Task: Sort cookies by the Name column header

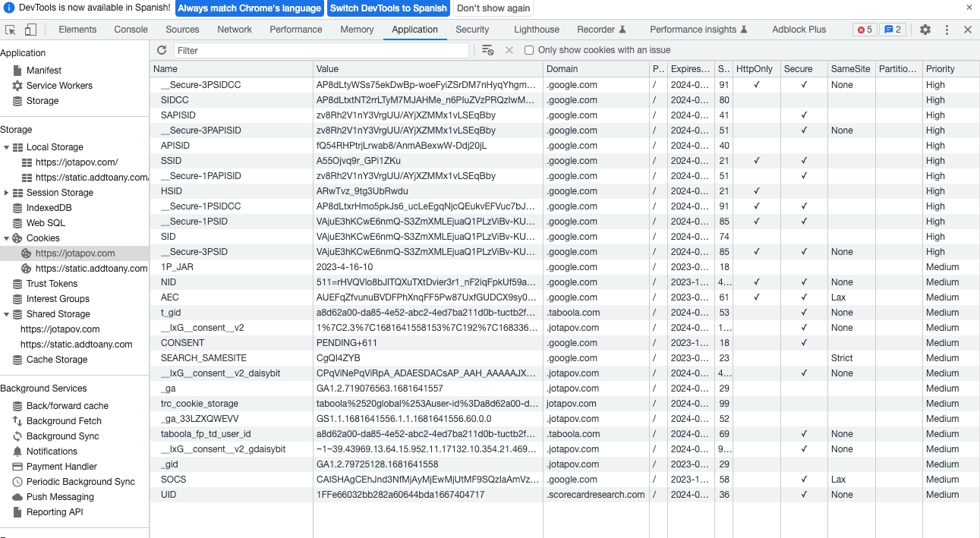Action: (x=232, y=69)
